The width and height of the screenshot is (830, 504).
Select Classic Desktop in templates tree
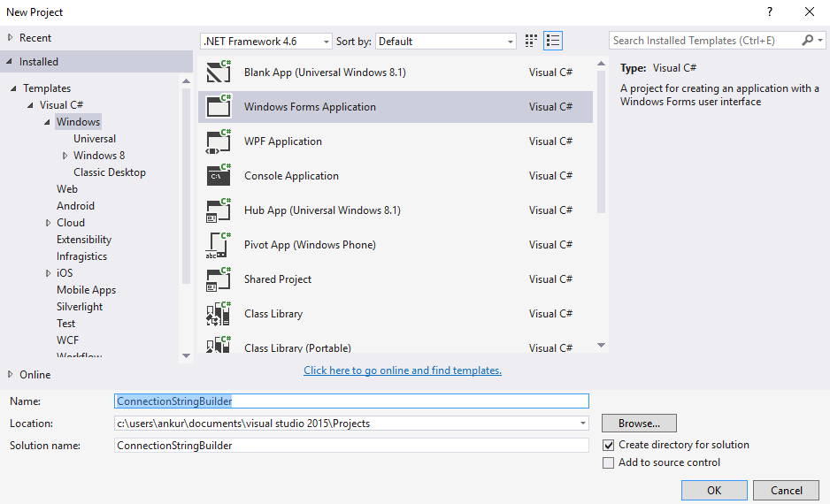click(110, 172)
